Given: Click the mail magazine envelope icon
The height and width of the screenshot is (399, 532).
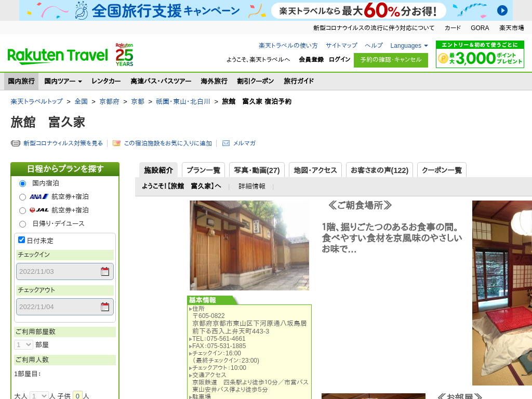Looking at the screenshot, I should (x=226, y=143).
